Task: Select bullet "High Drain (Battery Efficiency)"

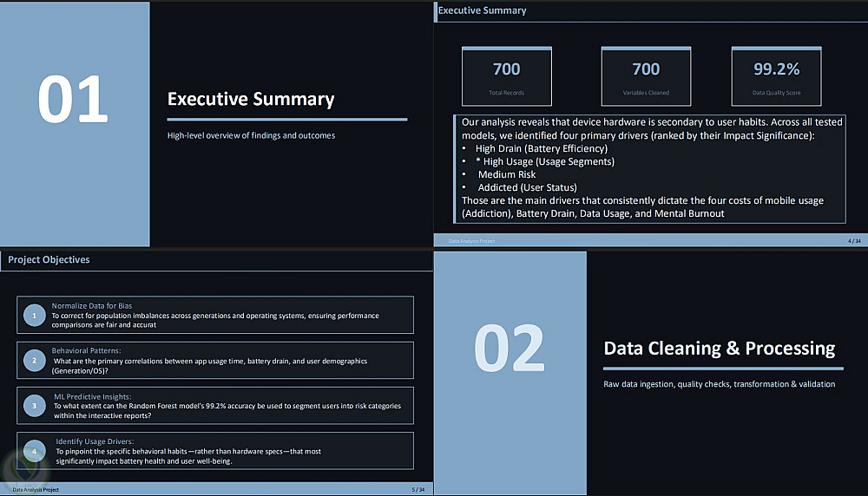Action: tap(542, 149)
